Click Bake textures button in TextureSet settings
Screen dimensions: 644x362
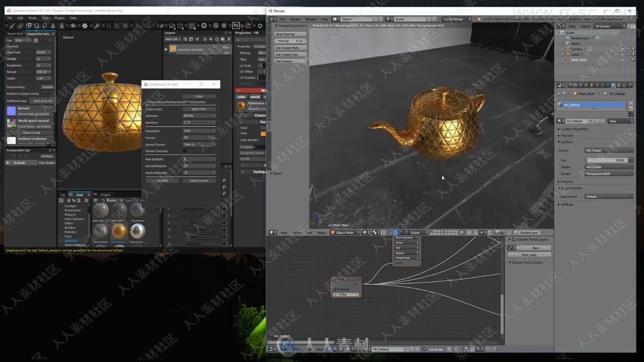(x=42, y=101)
